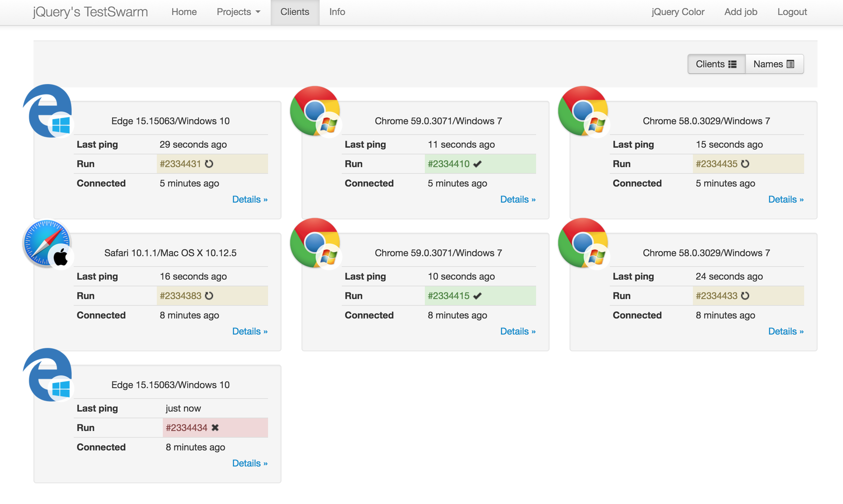Viewport: 843px width, 504px height.
Task: Click the in-progress spinner beside run #2334435
Action: (745, 164)
